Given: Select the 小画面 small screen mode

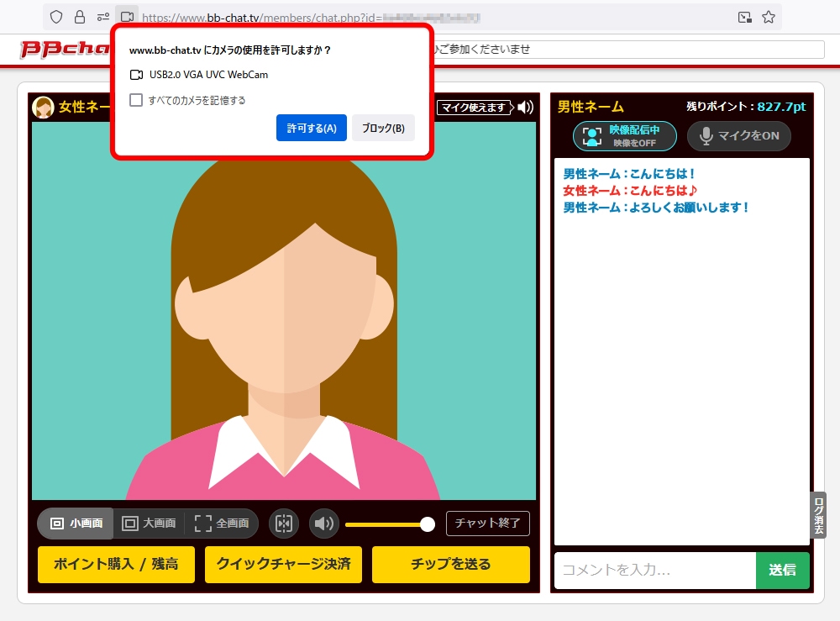Looking at the screenshot, I should (x=76, y=523).
